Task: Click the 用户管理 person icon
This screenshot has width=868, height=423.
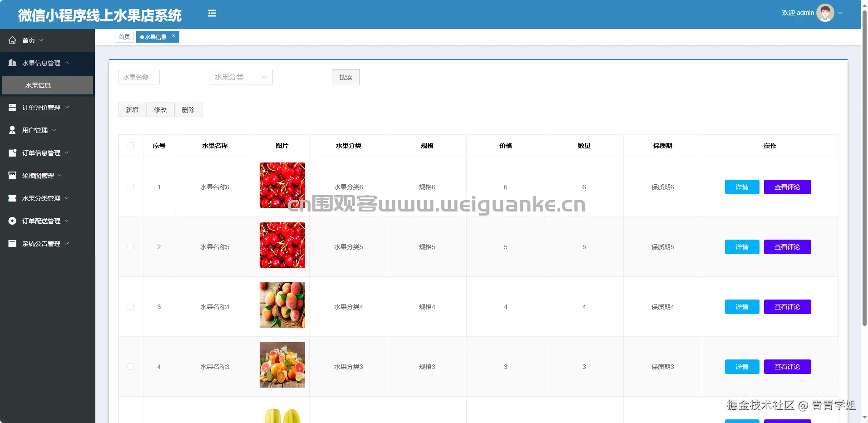Action: coord(12,130)
